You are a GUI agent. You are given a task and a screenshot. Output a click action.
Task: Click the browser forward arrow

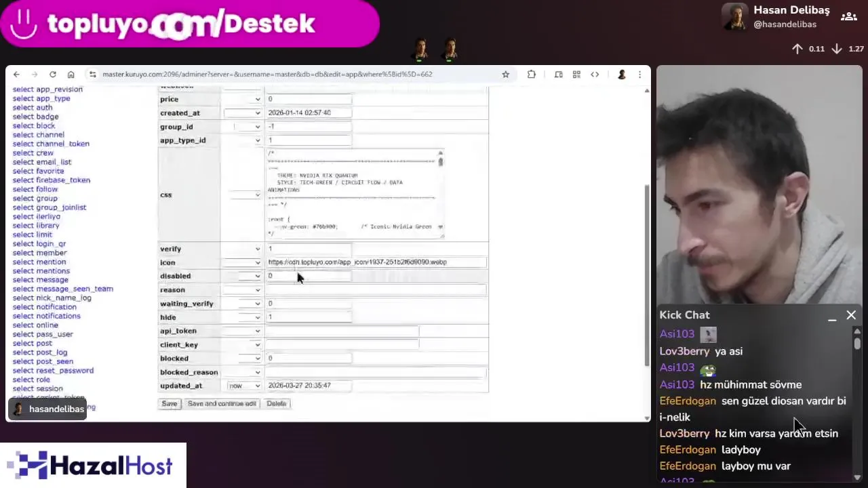(34, 75)
